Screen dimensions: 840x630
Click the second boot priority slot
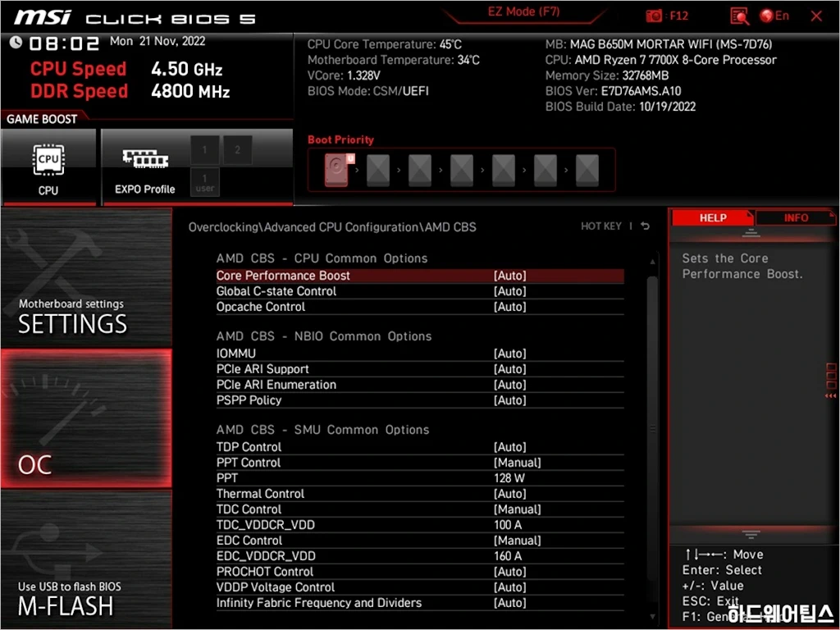coord(378,170)
